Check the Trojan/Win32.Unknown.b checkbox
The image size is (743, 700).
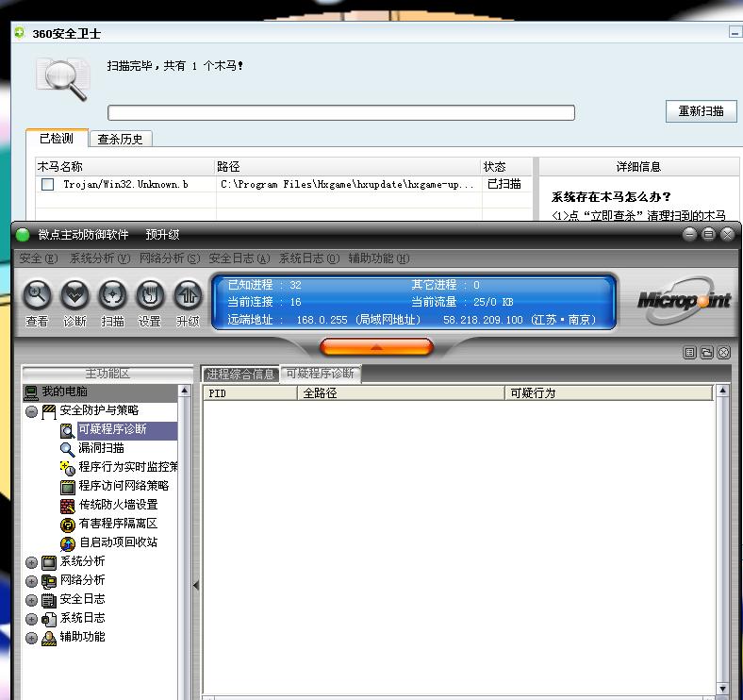click(48, 185)
